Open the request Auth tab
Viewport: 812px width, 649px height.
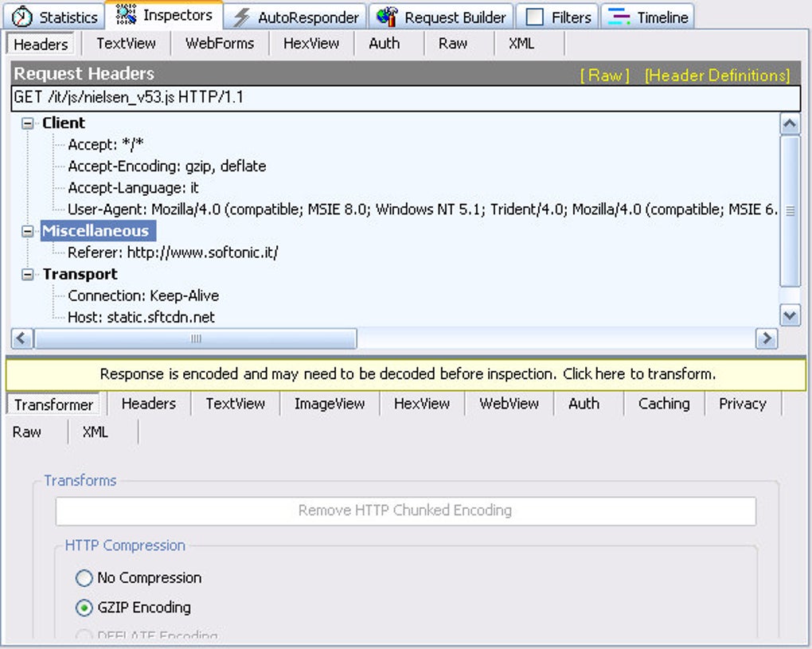[385, 44]
